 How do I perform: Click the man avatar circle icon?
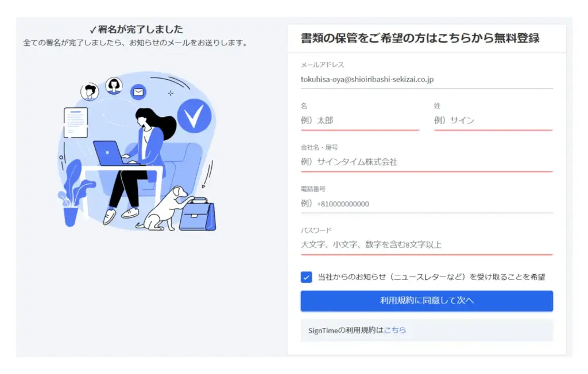[90, 92]
